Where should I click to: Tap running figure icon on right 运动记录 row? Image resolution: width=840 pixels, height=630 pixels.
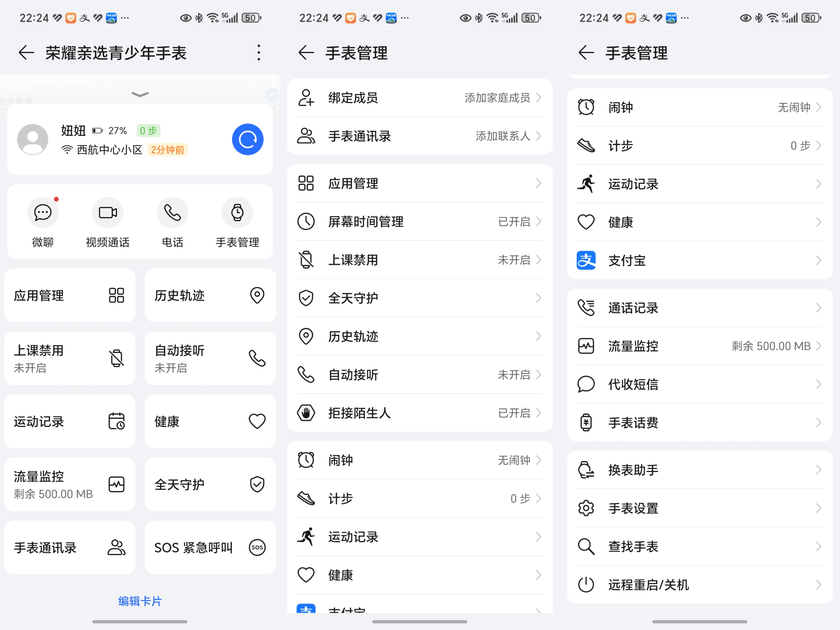click(586, 184)
